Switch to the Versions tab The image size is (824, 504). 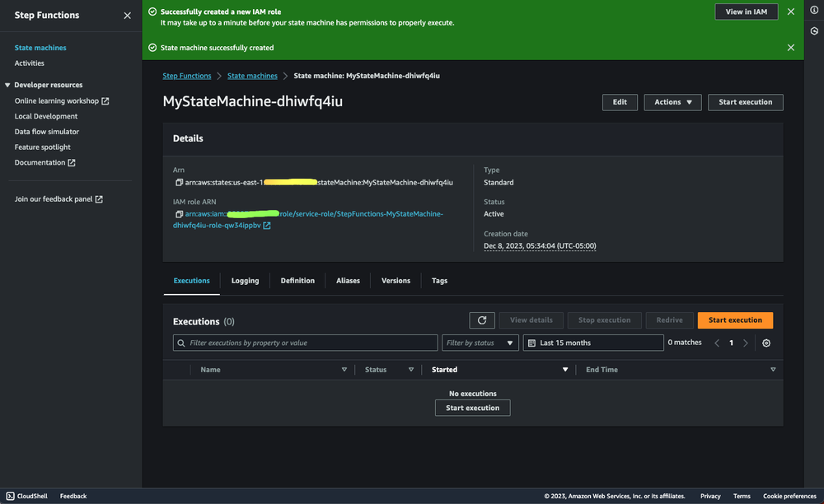(x=396, y=281)
